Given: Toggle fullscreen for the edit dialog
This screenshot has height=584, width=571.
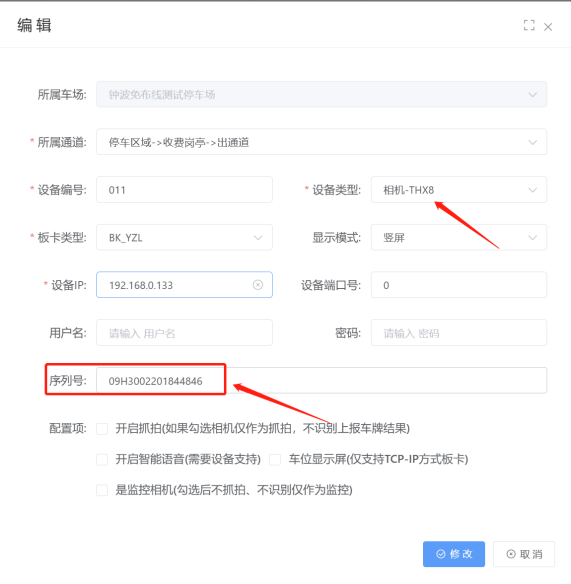Looking at the screenshot, I should click(x=529, y=25).
